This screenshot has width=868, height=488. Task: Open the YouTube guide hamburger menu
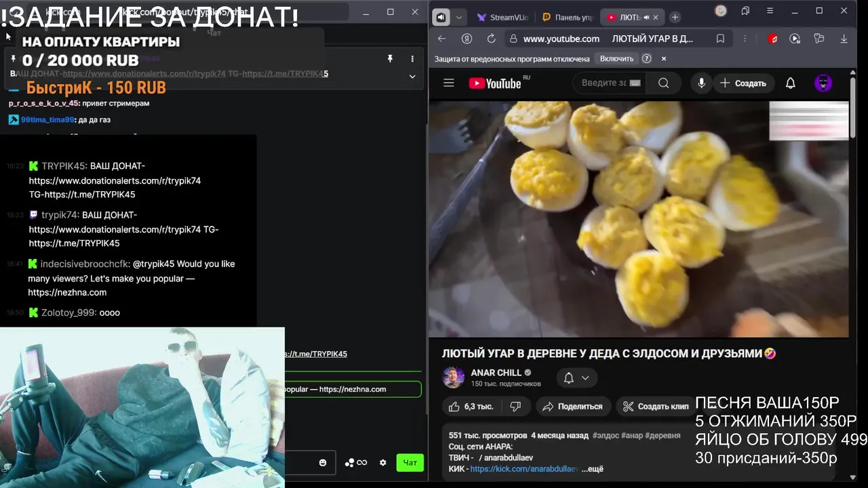(448, 83)
